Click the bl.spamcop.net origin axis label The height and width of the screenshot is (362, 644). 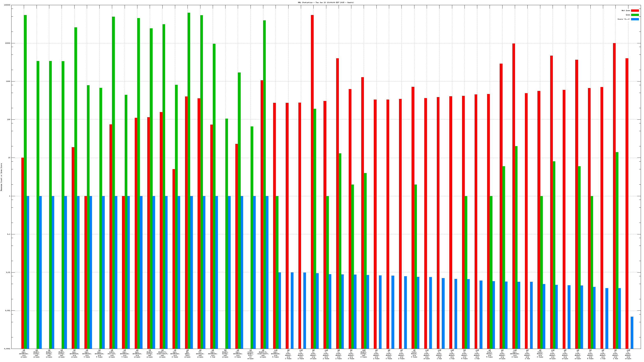(200, 354)
